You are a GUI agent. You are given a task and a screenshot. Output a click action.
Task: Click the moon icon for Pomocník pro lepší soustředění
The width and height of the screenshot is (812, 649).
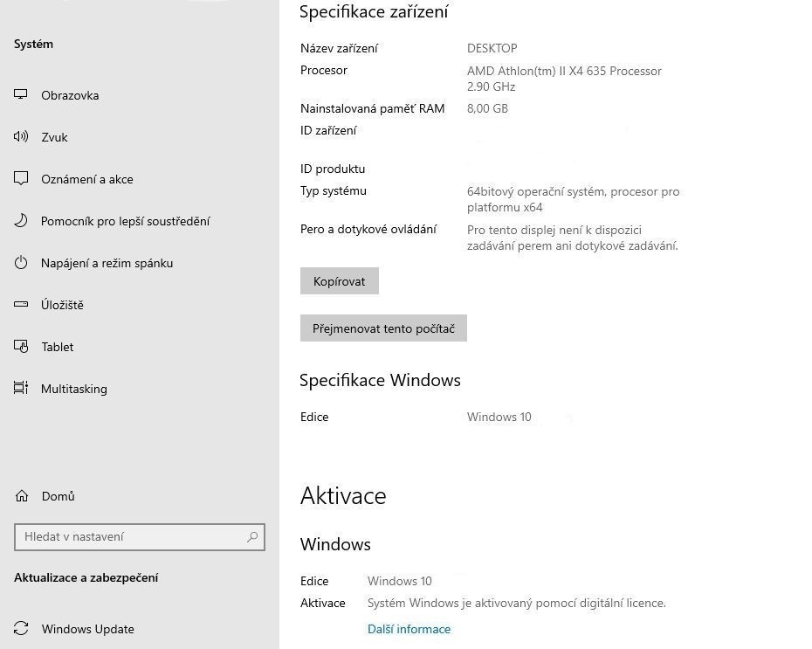point(21,221)
